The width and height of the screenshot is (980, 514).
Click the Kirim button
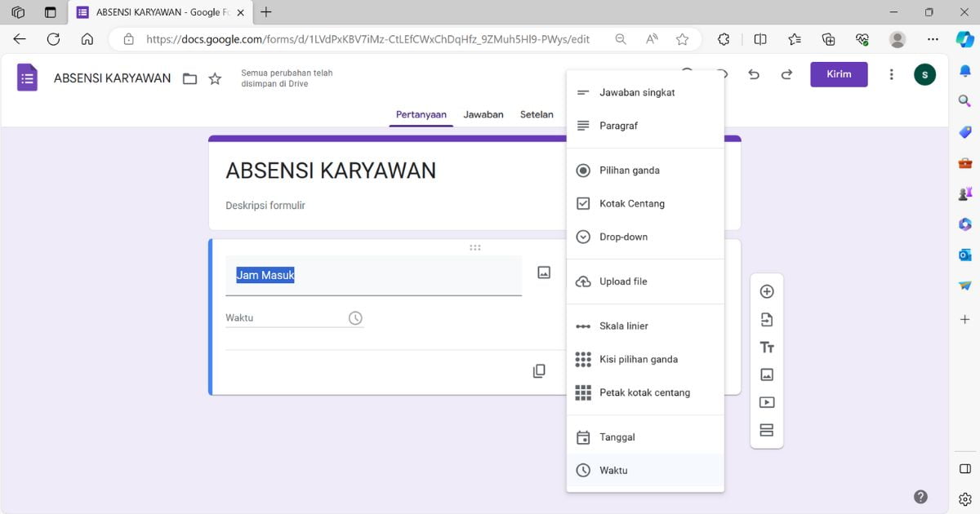839,74
